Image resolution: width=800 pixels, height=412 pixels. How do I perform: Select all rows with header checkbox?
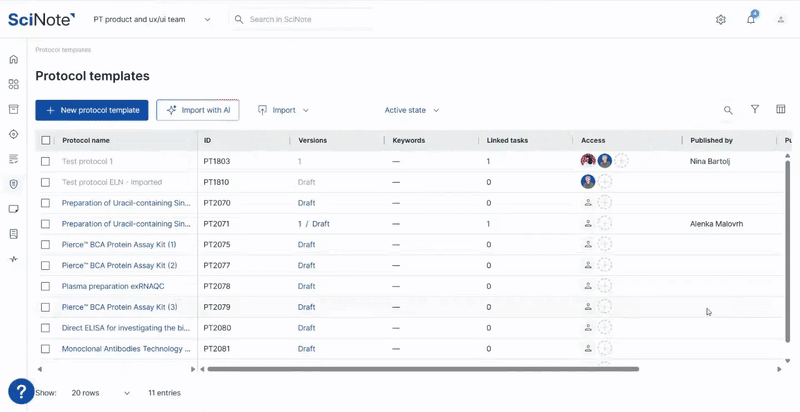(46, 141)
